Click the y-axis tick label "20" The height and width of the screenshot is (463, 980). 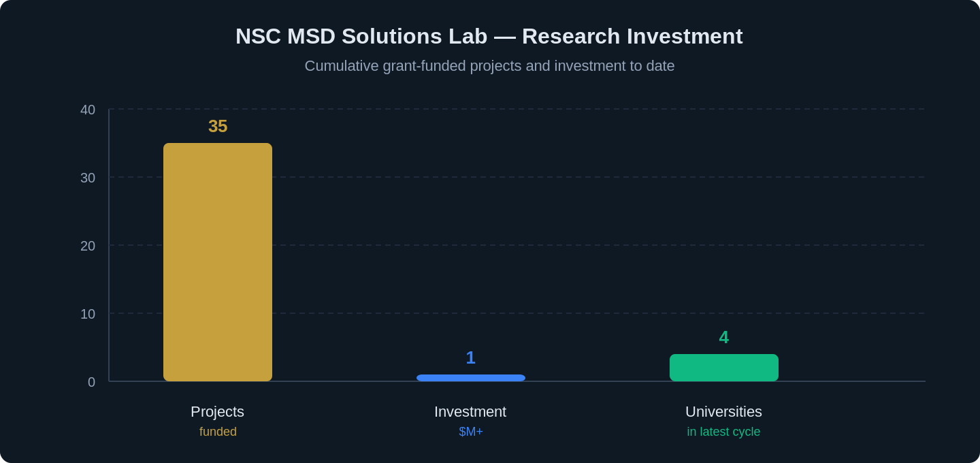click(x=88, y=246)
